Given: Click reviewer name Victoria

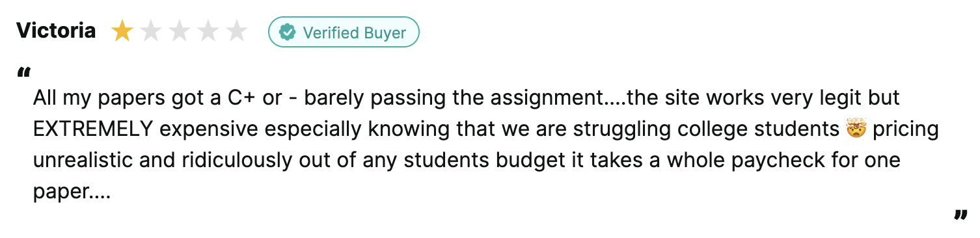Looking at the screenshot, I should pos(56,31).
